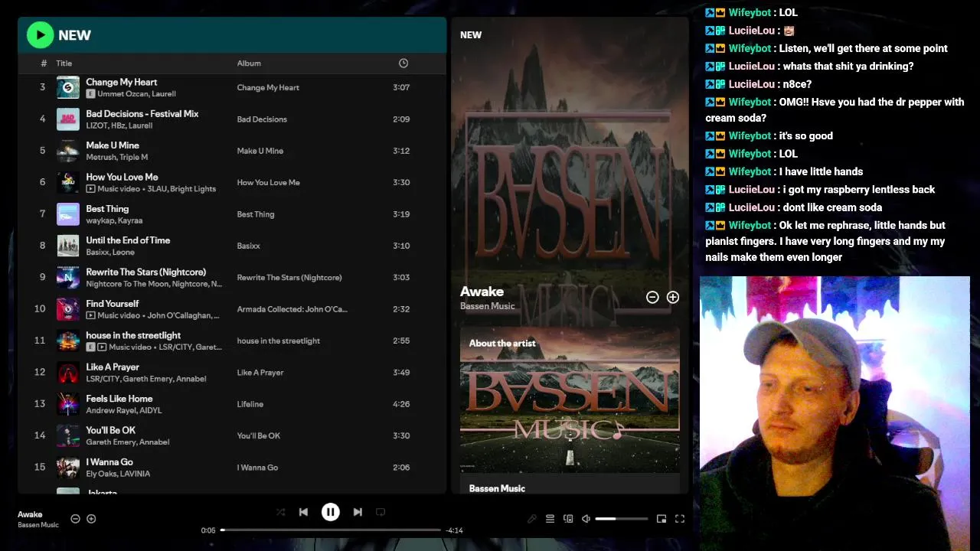
Task: Click the plus icon in the now playing panel
Action: point(673,297)
